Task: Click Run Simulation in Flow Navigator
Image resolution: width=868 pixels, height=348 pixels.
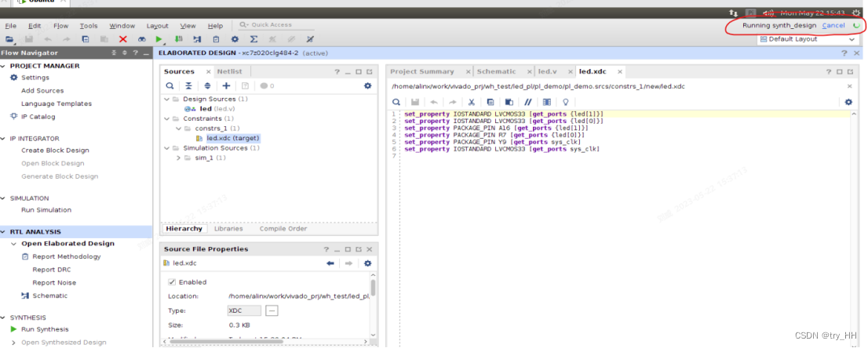Action: pyautogui.click(x=46, y=210)
